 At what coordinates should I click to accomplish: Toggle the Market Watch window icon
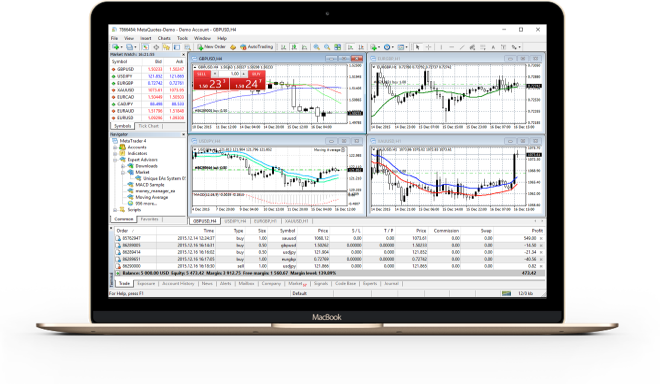tap(145, 47)
